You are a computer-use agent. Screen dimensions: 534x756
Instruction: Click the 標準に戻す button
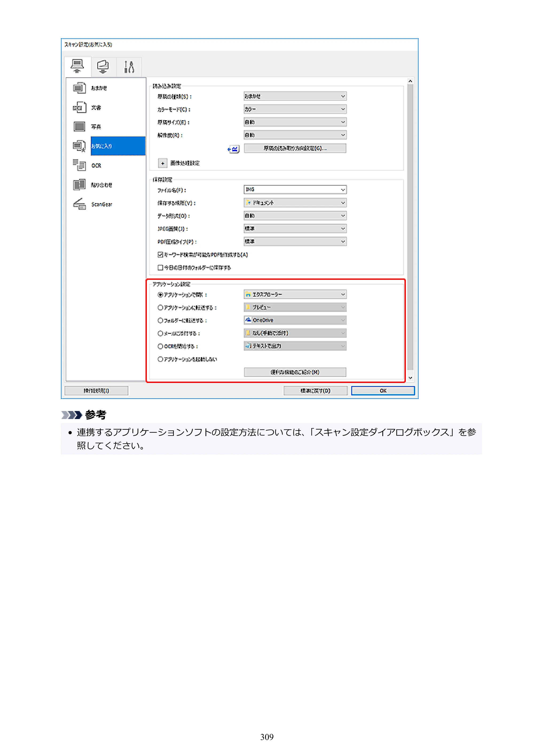point(315,391)
